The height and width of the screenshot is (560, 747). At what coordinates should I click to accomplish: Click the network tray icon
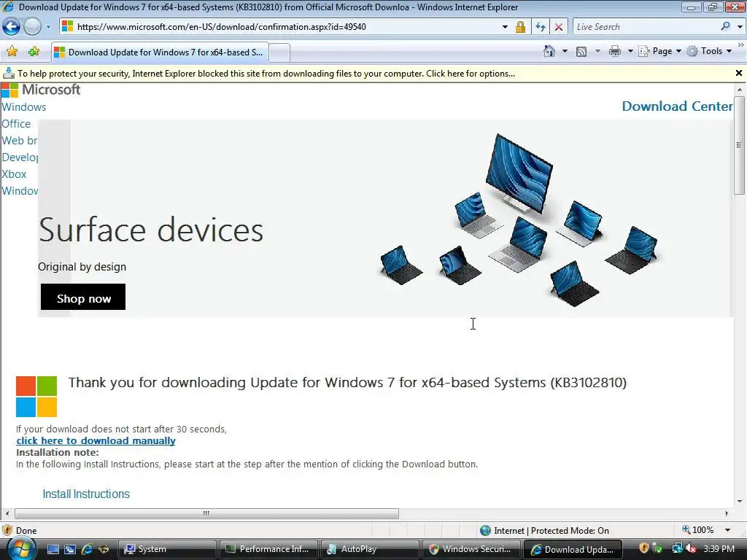676,548
